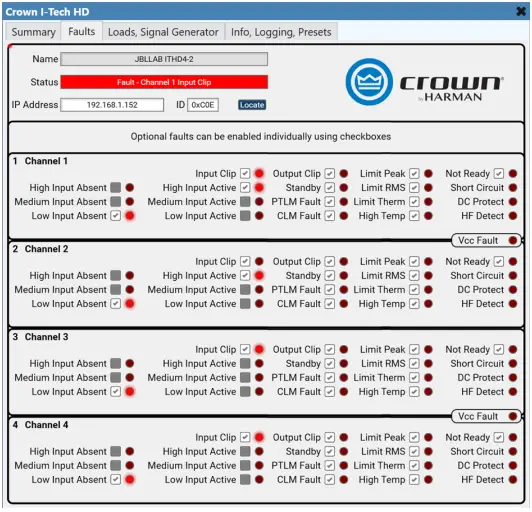532x512 pixels.
Task: Click Channel 2 High Input Active indicator
Action: coord(259,276)
